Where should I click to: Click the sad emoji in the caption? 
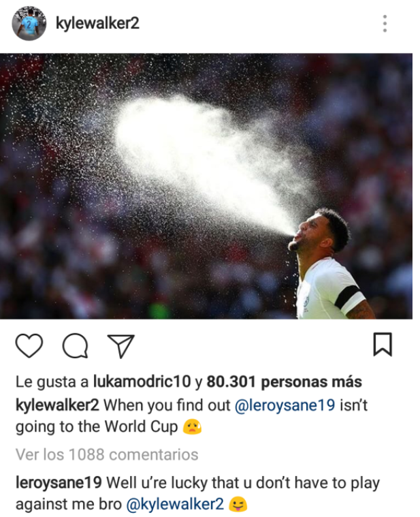click(192, 427)
